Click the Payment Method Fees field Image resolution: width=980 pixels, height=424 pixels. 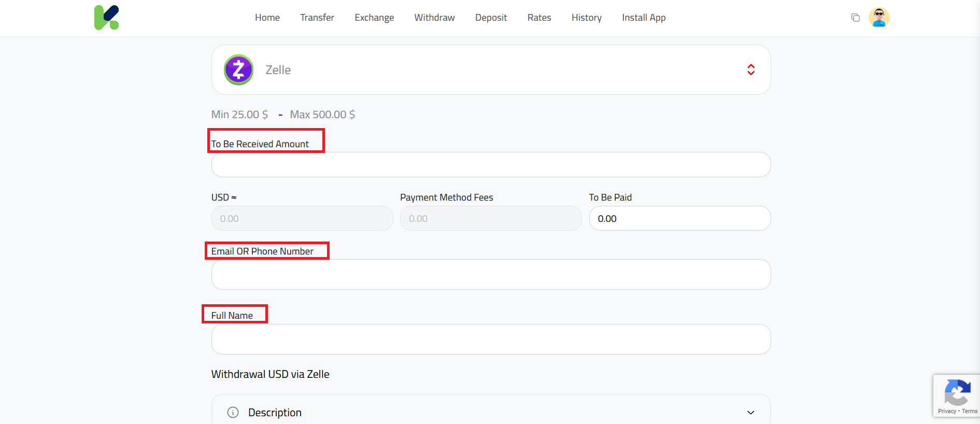(x=491, y=218)
